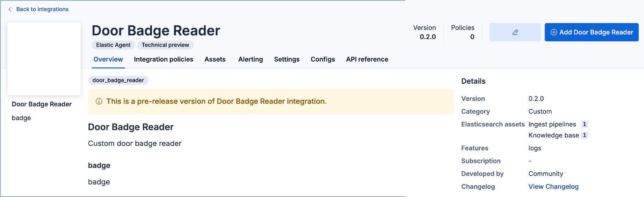Click the Elasticsearch assets label

493,124
